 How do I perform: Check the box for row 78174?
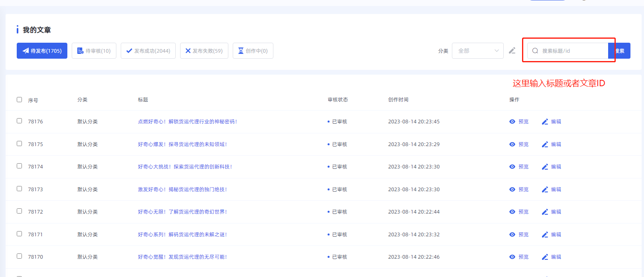coord(19,166)
